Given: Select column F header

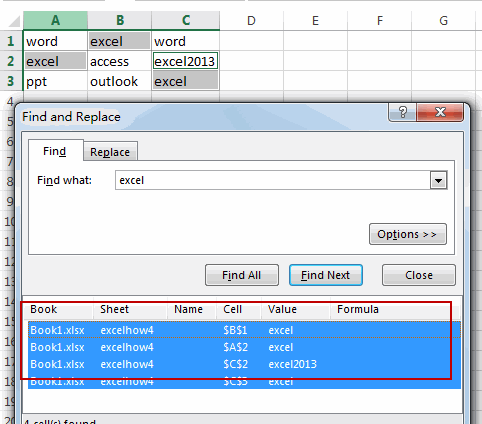Looking at the screenshot, I should point(380,21).
